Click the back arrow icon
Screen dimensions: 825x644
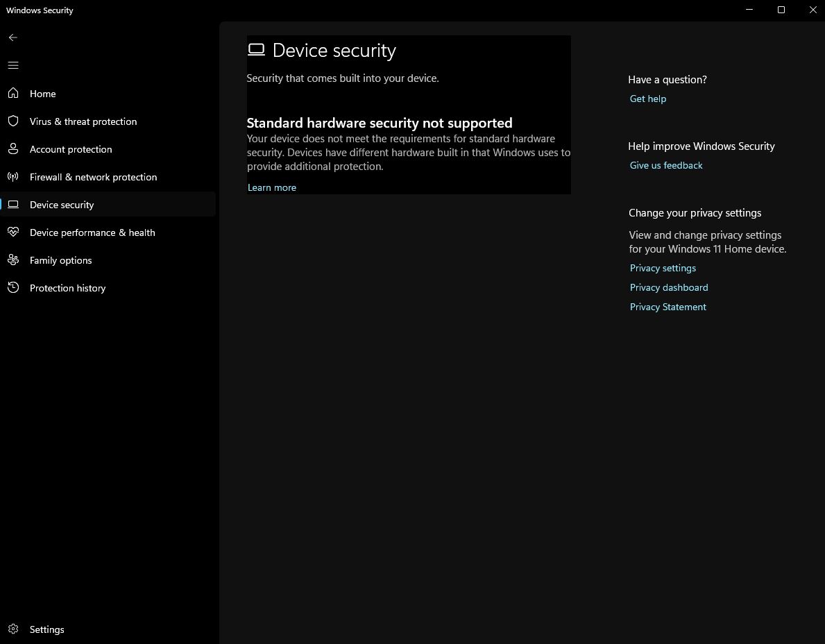[13, 37]
